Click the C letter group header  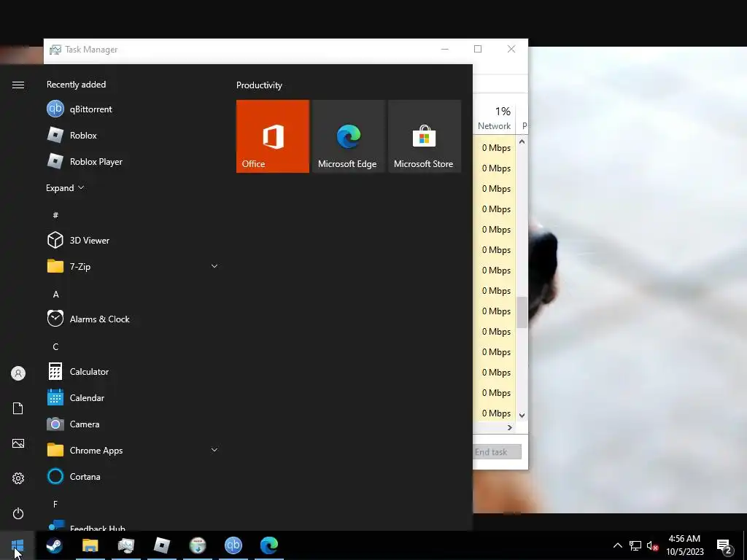tap(55, 346)
